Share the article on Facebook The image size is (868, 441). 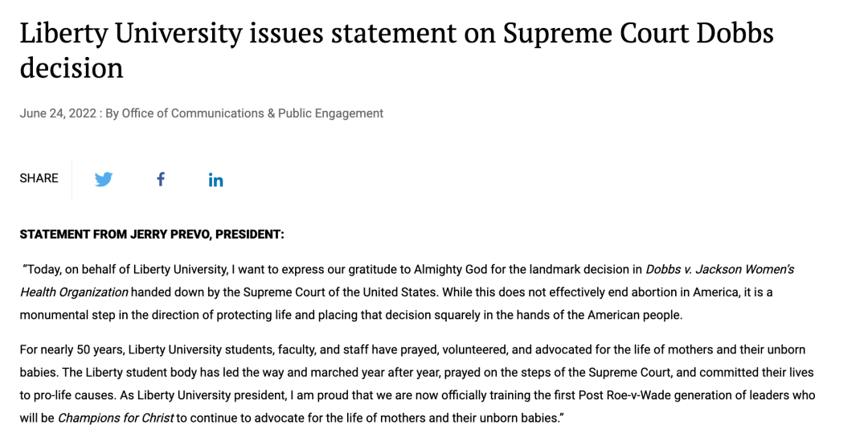tap(161, 178)
